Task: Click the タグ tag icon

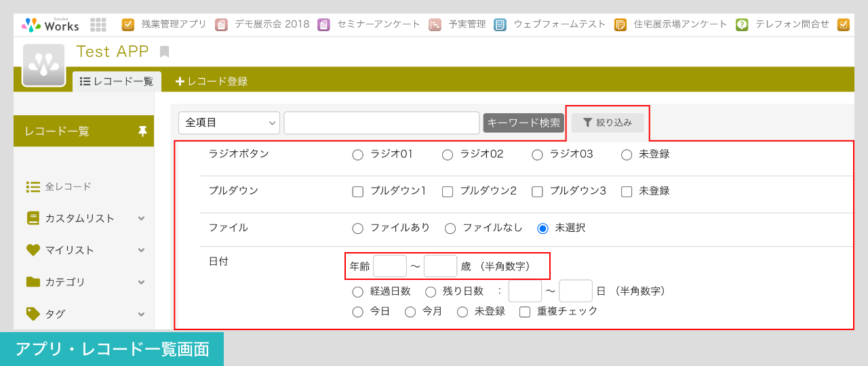Action: pos(33,314)
